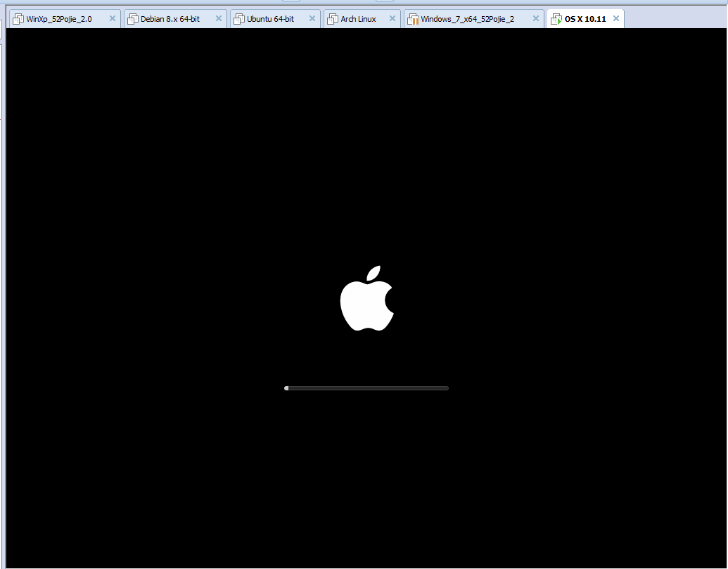Screen dimensions: 728x569
Task: Open the Windows_7_x64_52Pojie_2 tab
Action: [467, 19]
